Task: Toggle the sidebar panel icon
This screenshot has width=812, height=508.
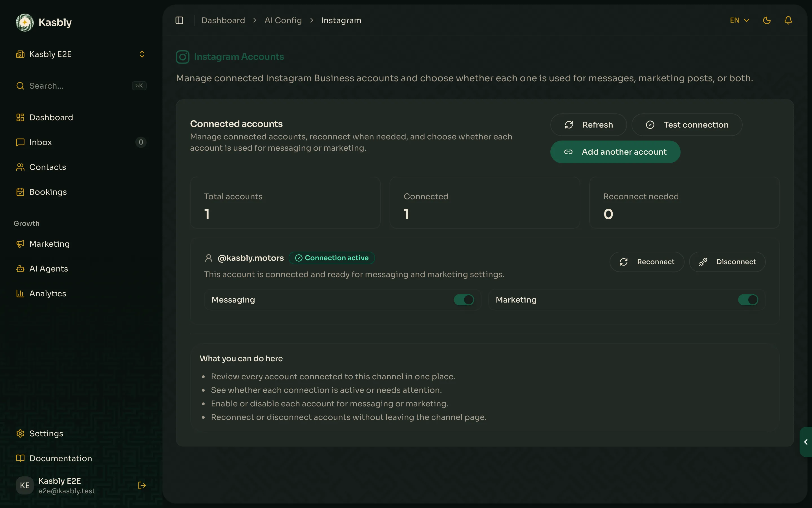Action: (x=179, y=21)
